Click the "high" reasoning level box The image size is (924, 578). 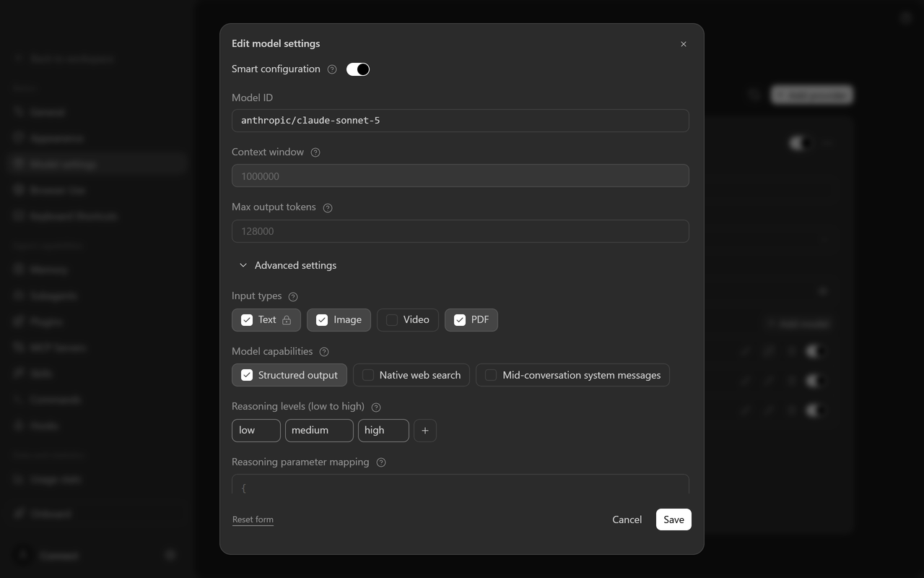383,431
